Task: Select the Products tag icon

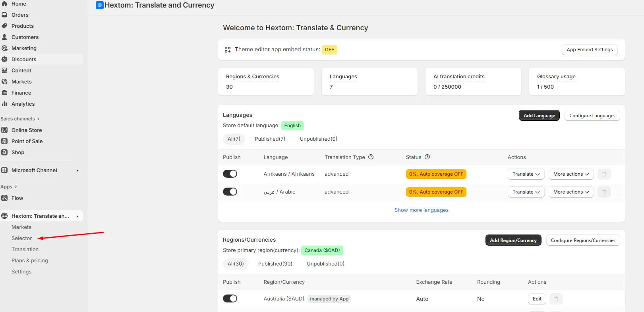Action: tap(4, 26)
